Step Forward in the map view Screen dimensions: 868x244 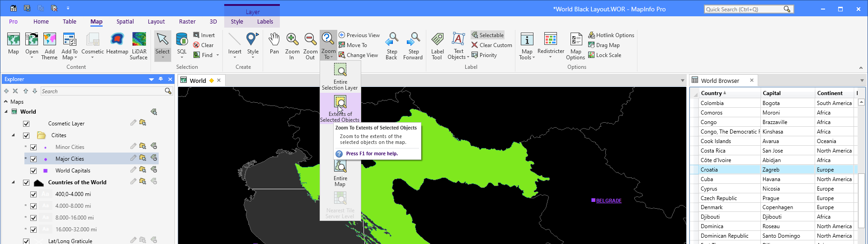pos(413,45)
